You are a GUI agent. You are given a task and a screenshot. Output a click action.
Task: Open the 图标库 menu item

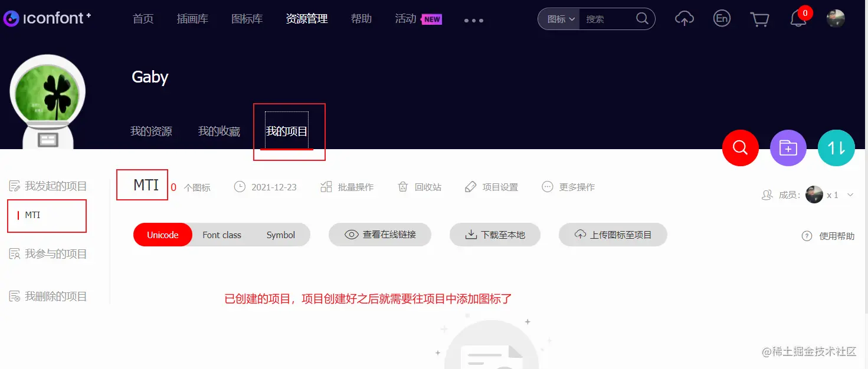[247, 19]
